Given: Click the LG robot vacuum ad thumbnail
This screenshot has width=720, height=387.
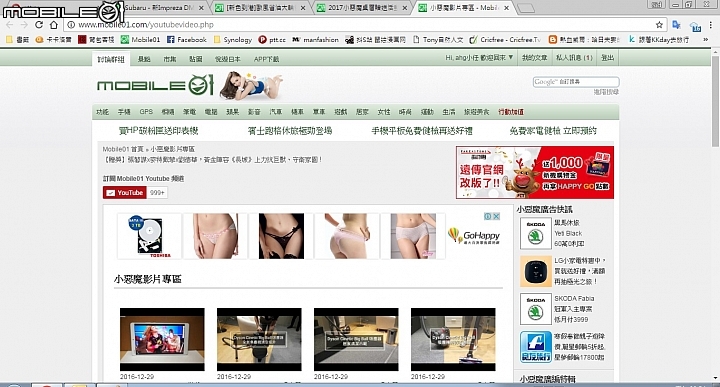Looking at the screenshot, I should click(x=535, y=271).
